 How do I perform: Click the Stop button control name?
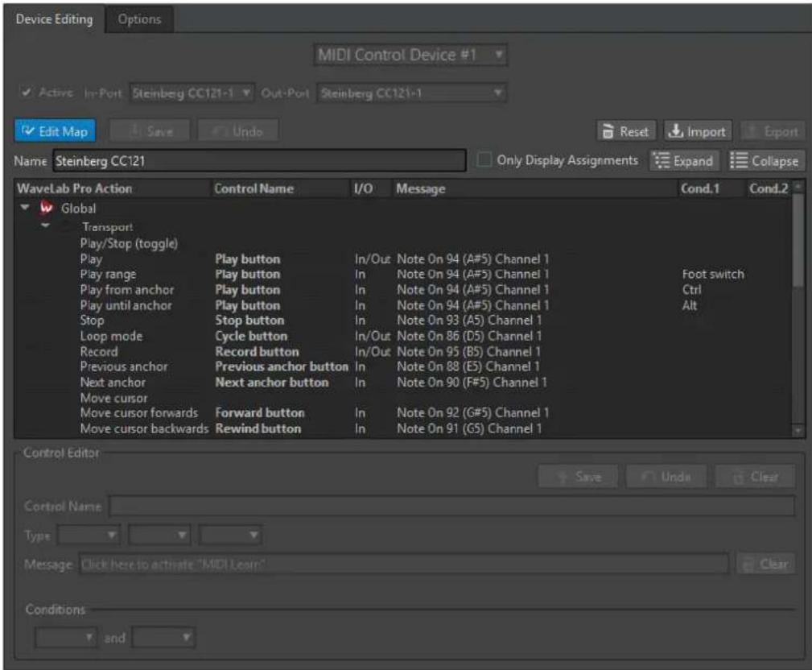pos(249,321)
